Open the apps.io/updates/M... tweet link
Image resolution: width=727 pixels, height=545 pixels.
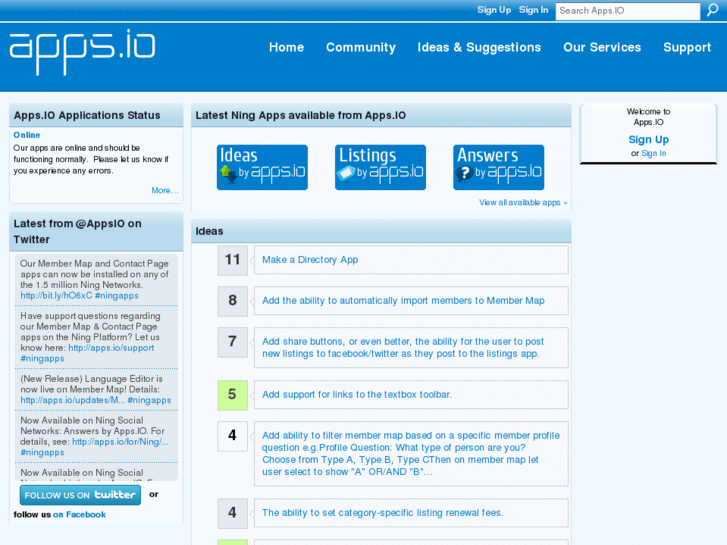tap(72, 400)
